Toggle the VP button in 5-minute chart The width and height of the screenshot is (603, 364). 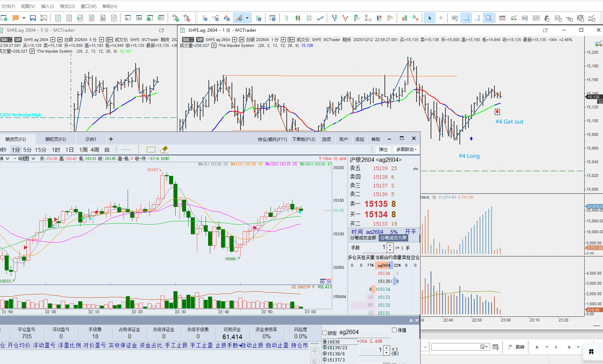(18, 40)
